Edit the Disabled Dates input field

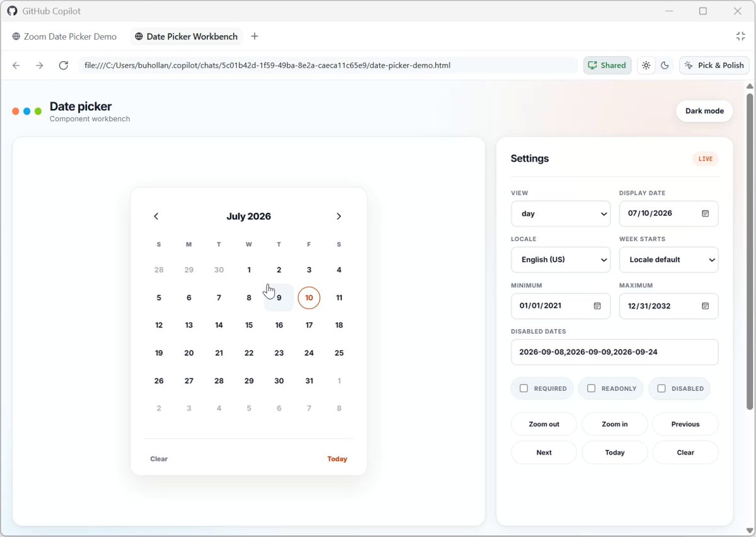click(x=615, y=352)
